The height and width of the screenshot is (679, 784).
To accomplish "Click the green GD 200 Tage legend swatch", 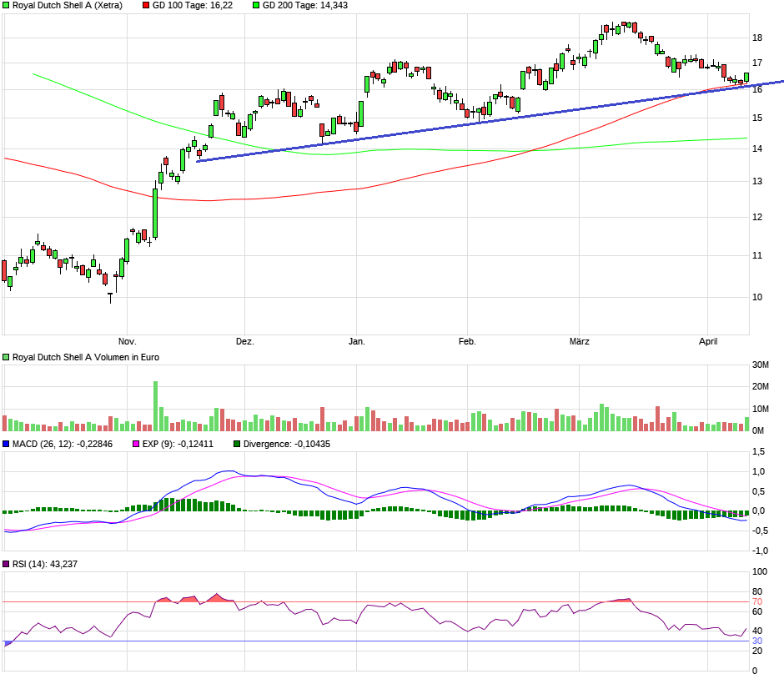I will pyautogui.click(x=256, y=6).
